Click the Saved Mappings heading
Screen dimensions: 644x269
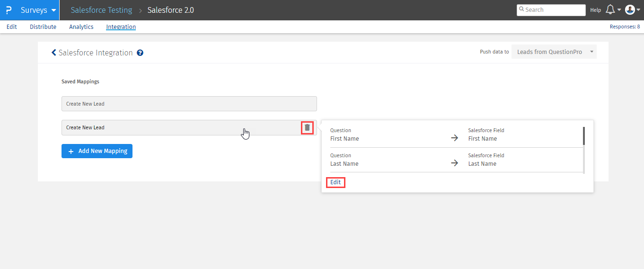(x=80, y=81)
